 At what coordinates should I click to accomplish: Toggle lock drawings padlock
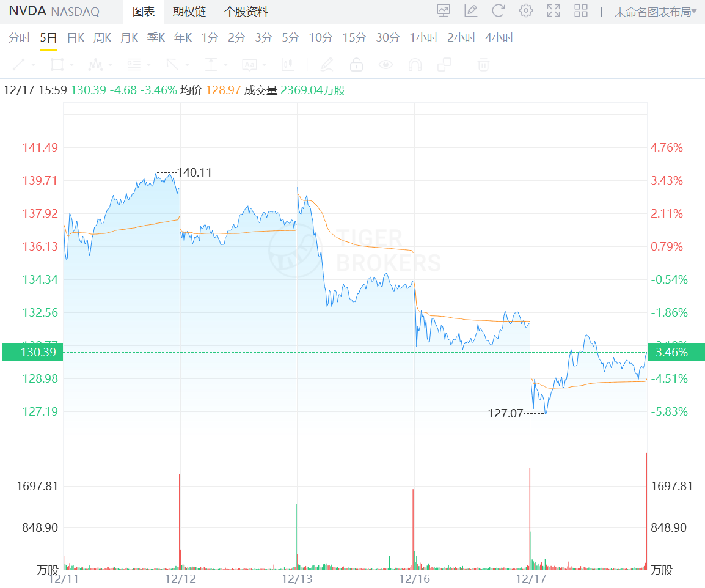(x=357, y=65)
